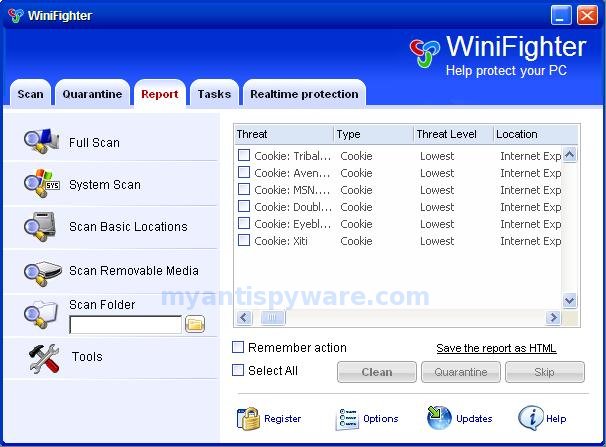
Task: Enable the Remember action checkbox
Action: click(238, 347)
